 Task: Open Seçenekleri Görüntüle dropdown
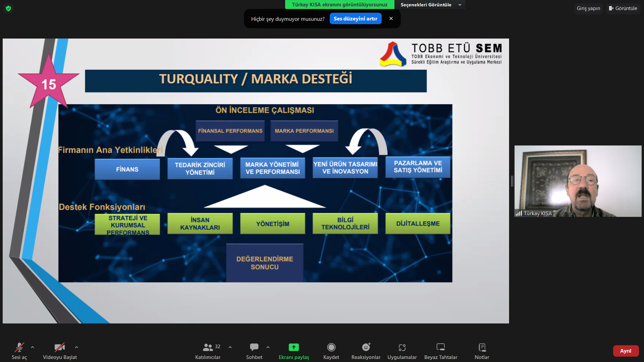click(430, 5)
